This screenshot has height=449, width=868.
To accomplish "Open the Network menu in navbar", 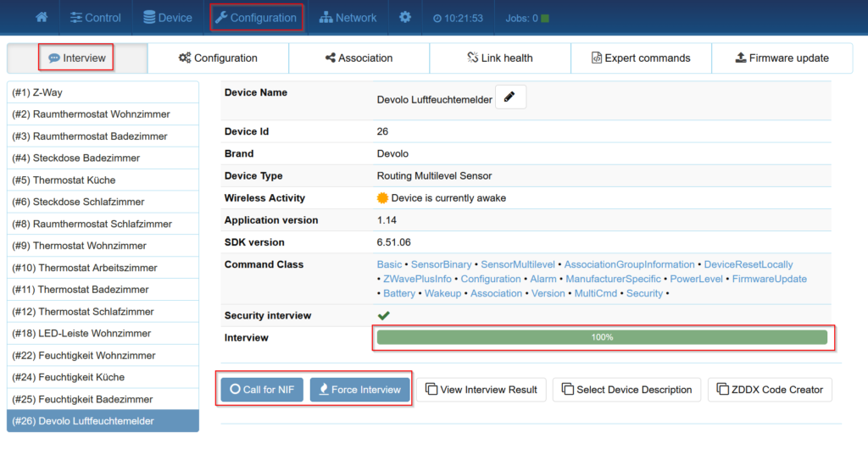I will click(348, 17).
